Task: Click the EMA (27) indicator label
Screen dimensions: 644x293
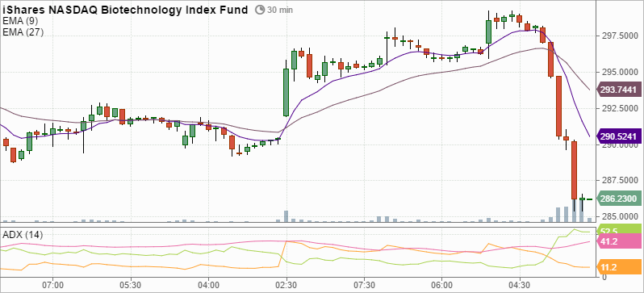Action: [23, 32]
